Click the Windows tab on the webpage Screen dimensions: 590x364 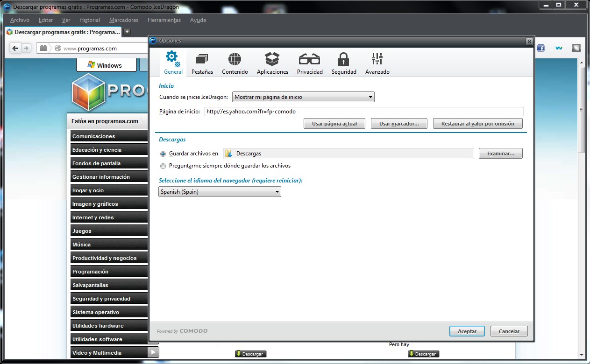point(107,65)
